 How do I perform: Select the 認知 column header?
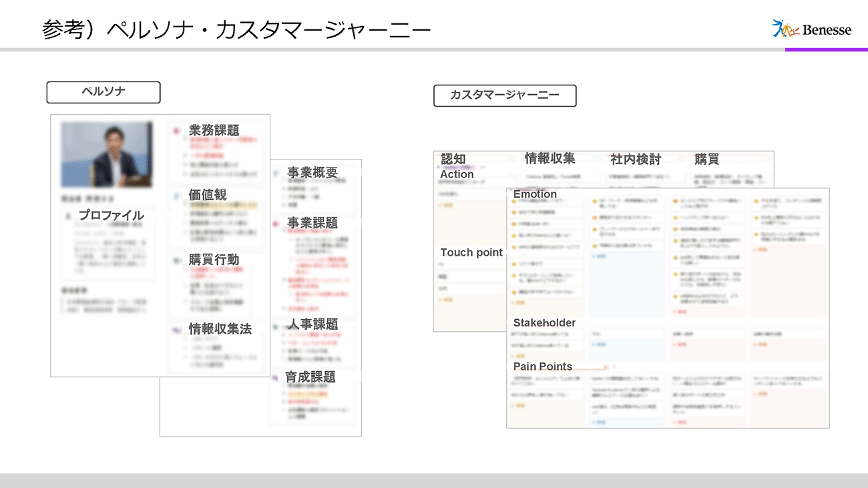coord(453,159)
